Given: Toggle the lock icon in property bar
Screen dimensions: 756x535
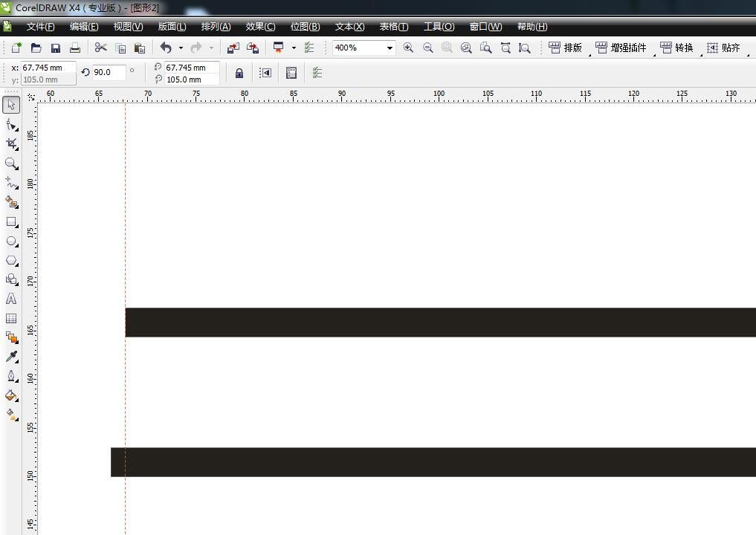Looking at the screenshot, I should pos(239,73).
